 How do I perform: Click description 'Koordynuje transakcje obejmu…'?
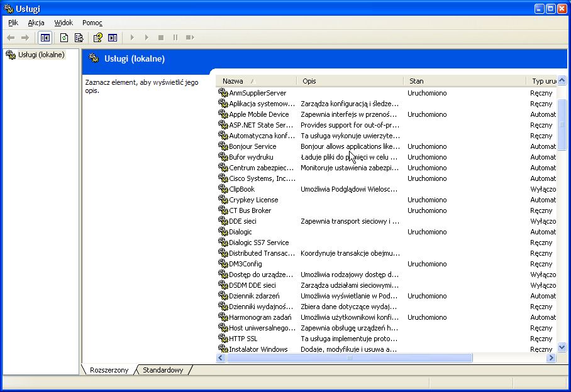(350, 253)
